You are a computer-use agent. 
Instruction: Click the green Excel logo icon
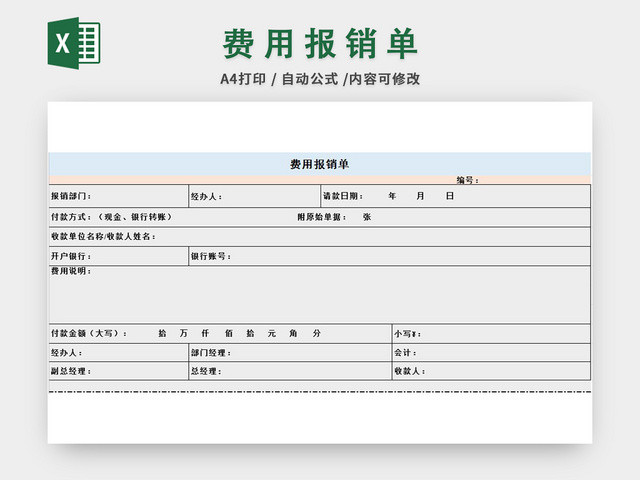[x=74, y=43]
